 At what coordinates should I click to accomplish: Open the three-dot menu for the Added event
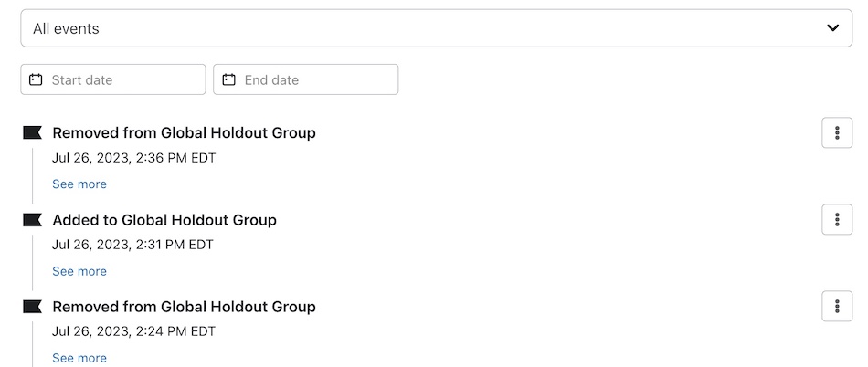(837, 219)
